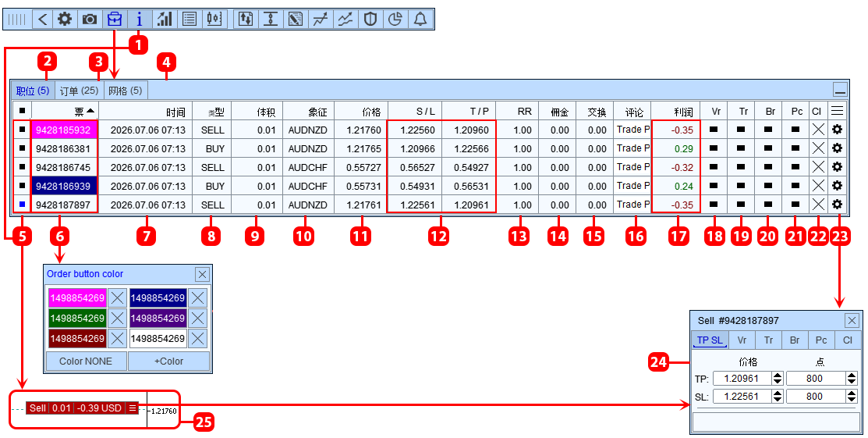Open gear settings for ticket 9428186745

click(837, 167)
